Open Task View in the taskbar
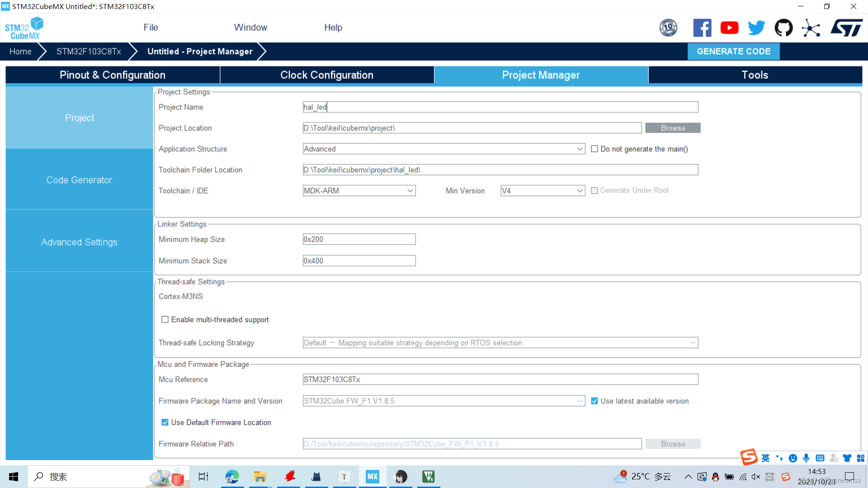868x488 pixels. point(203,477)
